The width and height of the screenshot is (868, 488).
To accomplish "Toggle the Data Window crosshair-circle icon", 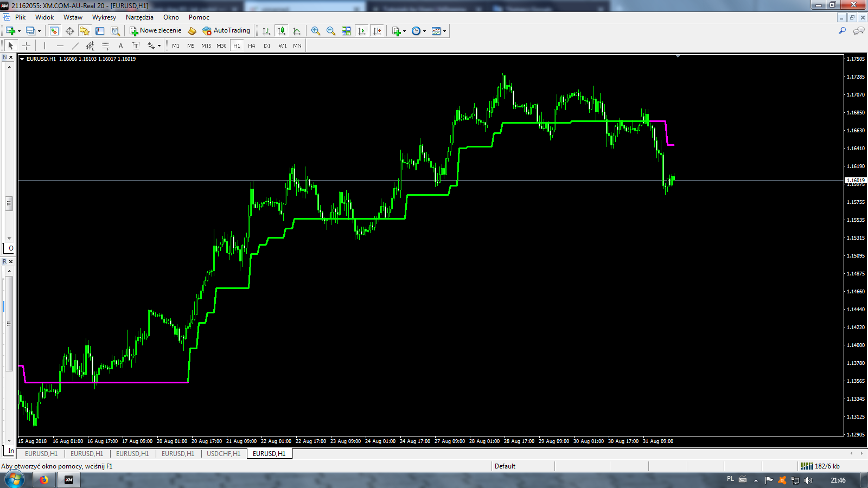I will pos(69,31).
